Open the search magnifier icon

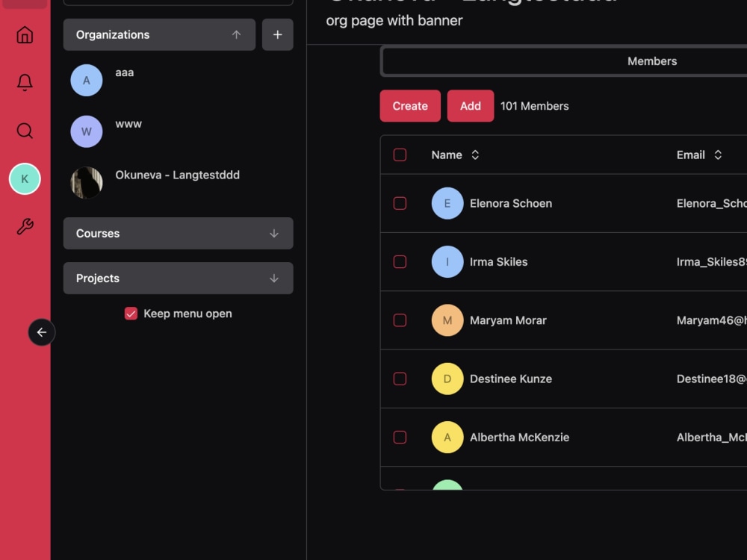pyautogui.click(x=25, y=131)
